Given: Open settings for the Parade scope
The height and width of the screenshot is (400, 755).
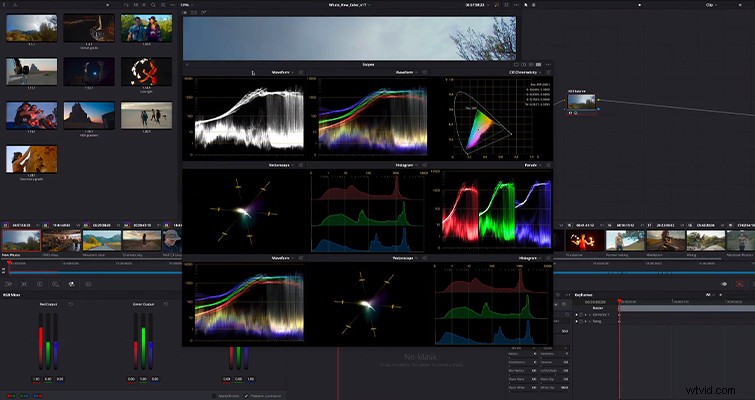Looking at the screenshot, I should 548,165.
